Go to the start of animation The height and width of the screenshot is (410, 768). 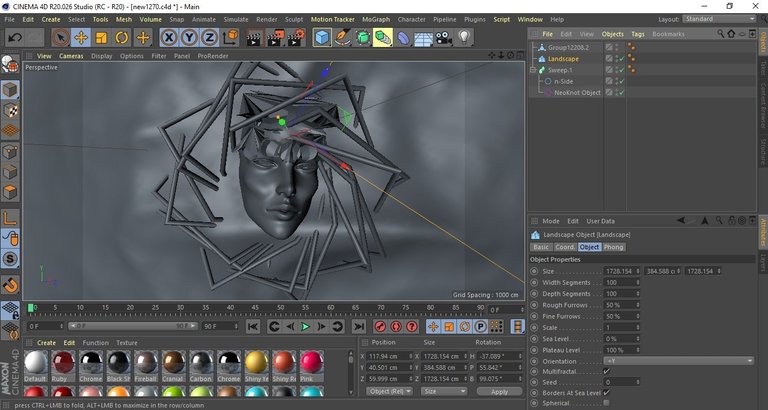point(253,326)
